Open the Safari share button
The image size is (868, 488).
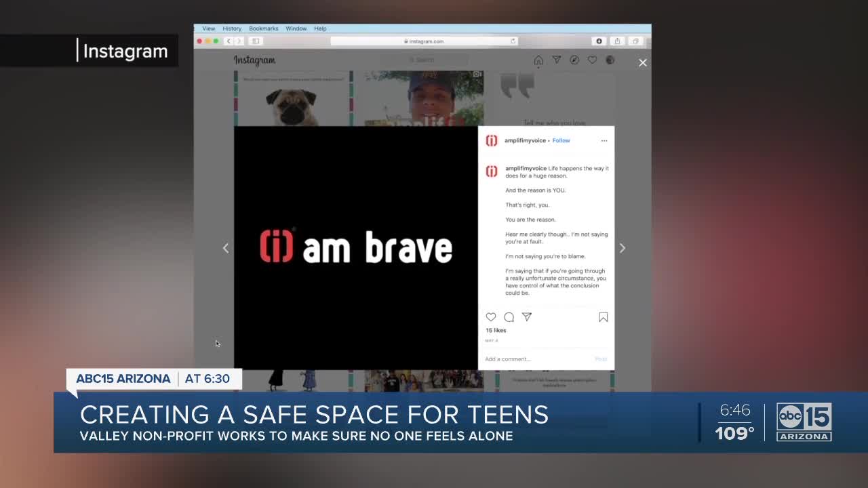(x=617, y=41)
